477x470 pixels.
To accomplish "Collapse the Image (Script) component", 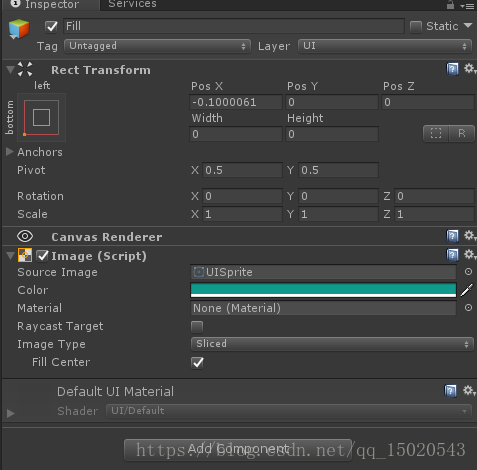I will [10, 256].
